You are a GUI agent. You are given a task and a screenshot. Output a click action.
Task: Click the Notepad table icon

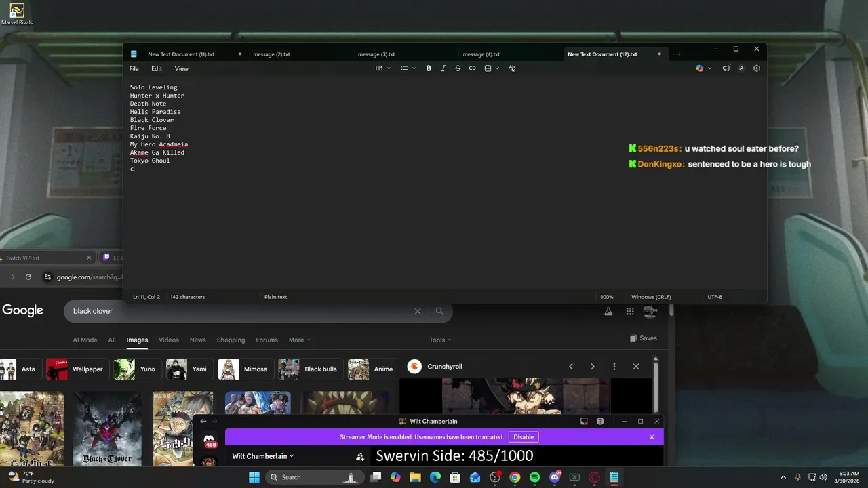click(488, 68)
